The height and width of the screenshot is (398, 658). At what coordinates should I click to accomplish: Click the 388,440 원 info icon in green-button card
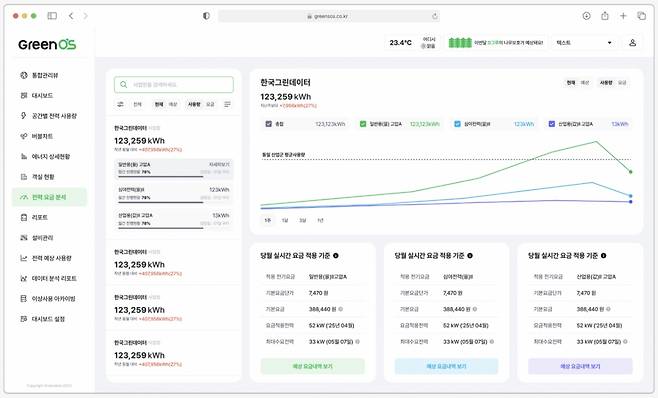pos(340,309)
